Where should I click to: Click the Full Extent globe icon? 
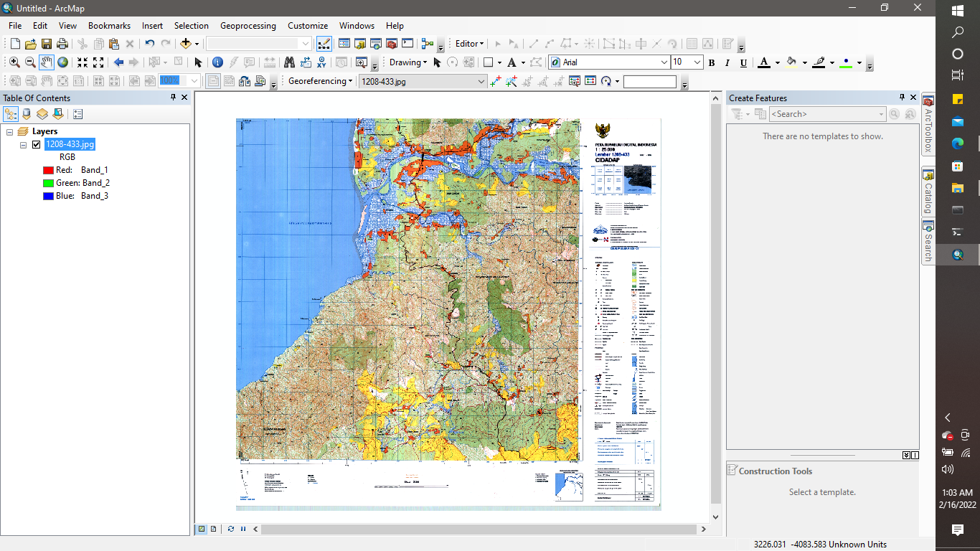click(62, 62)
